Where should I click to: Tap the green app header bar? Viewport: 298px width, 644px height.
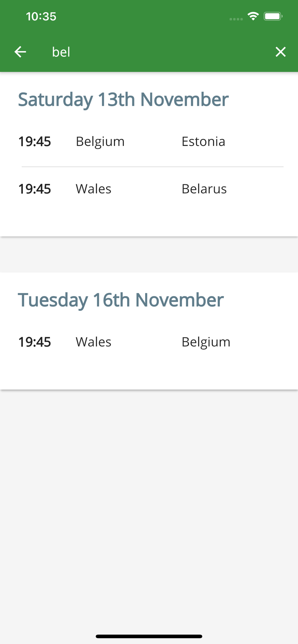click(149, 36)
